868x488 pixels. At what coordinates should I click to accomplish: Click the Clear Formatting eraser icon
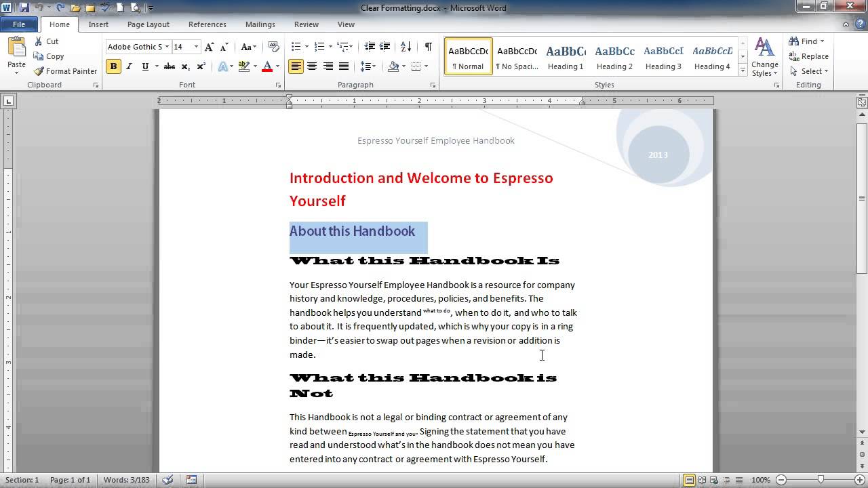pos(273,47)
